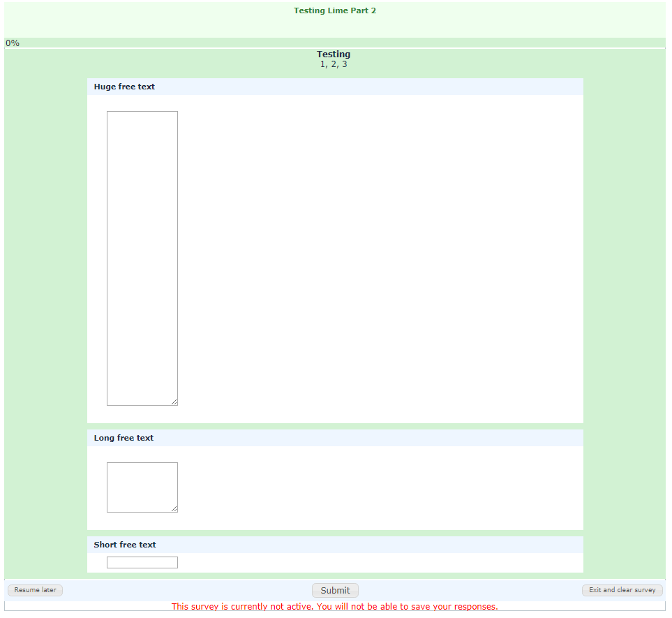Click inside the Long free text area

pyautogui.click(x=142, y=487)
